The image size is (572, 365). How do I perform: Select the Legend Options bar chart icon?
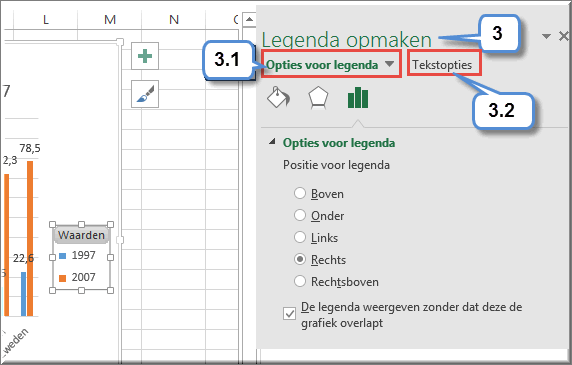[358, 98]
